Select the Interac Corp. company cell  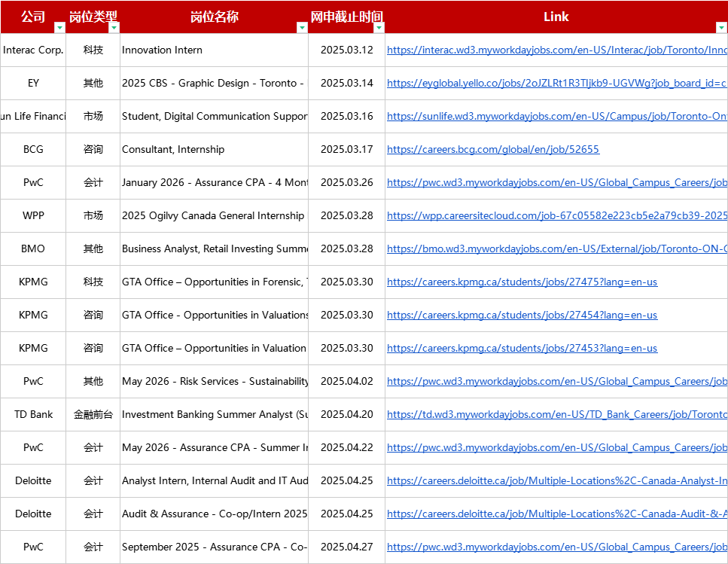pyautogui.click(x=33, y=50)
